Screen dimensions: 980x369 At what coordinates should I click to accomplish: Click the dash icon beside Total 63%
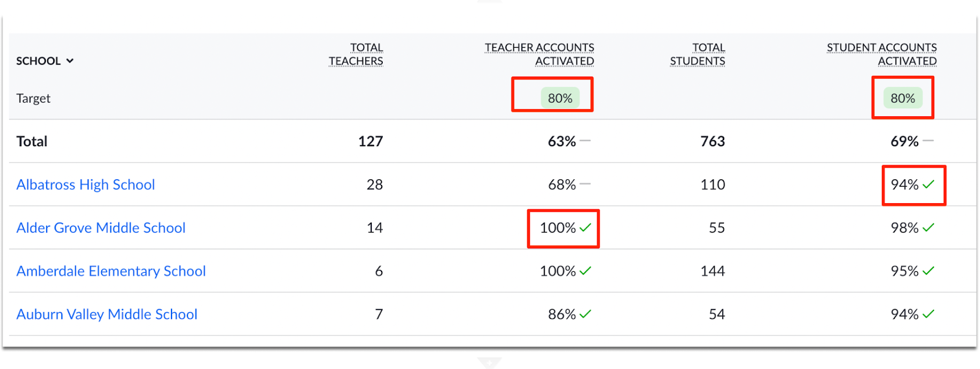point(586,141)
